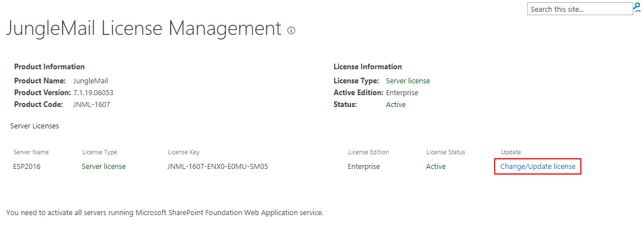Click the info icon beside page title
The width and height of the screenshot is (644, 241).
tap(291, 30)
